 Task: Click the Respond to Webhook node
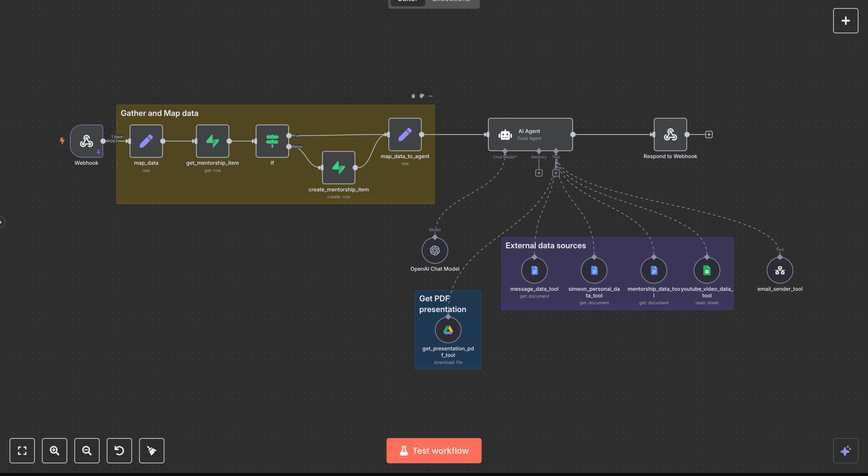coord(670,134)
